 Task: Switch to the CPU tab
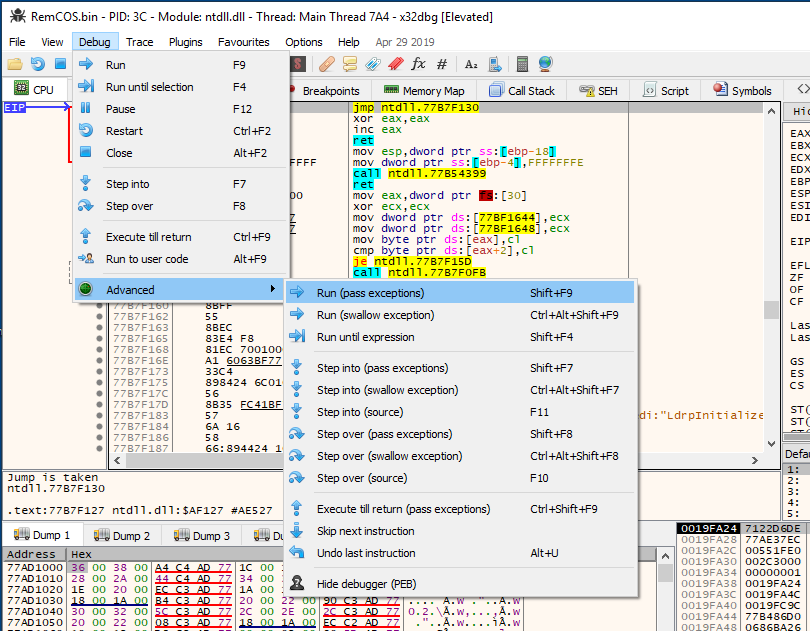pyautogui.click(x=34, y=90)
